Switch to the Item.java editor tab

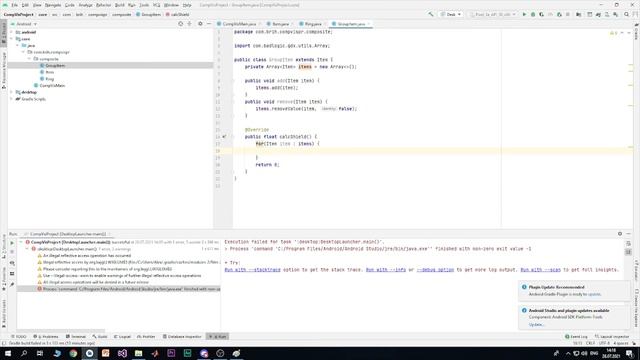pyautogui.click(x=280, y=24)
